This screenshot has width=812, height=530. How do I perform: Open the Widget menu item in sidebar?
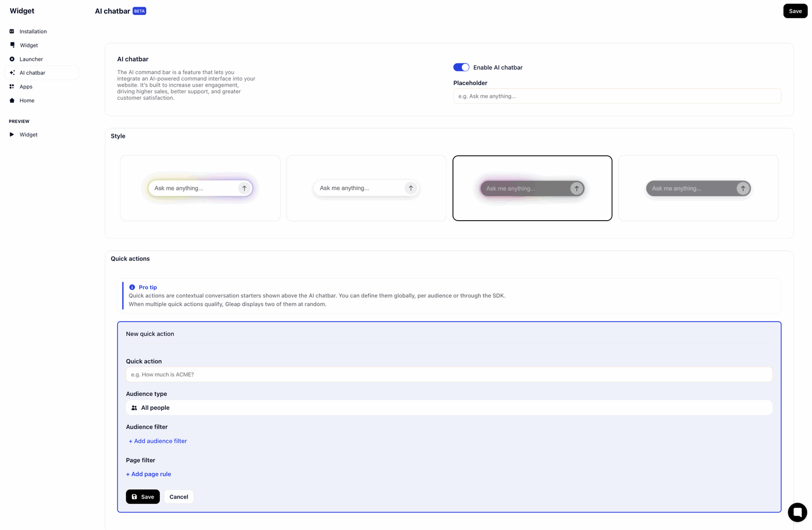[29, 45]
